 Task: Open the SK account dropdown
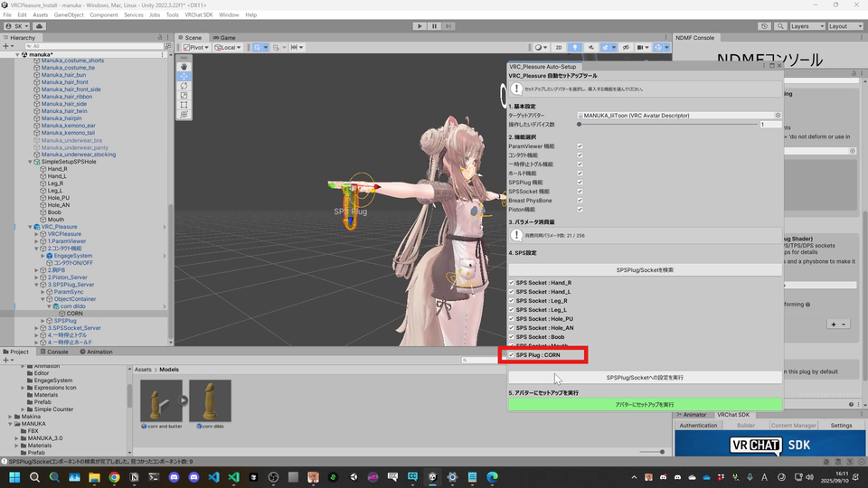(17, 26)
